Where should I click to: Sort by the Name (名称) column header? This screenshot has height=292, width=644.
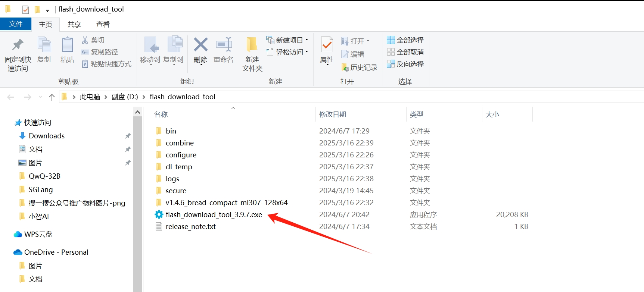point(161,114)
